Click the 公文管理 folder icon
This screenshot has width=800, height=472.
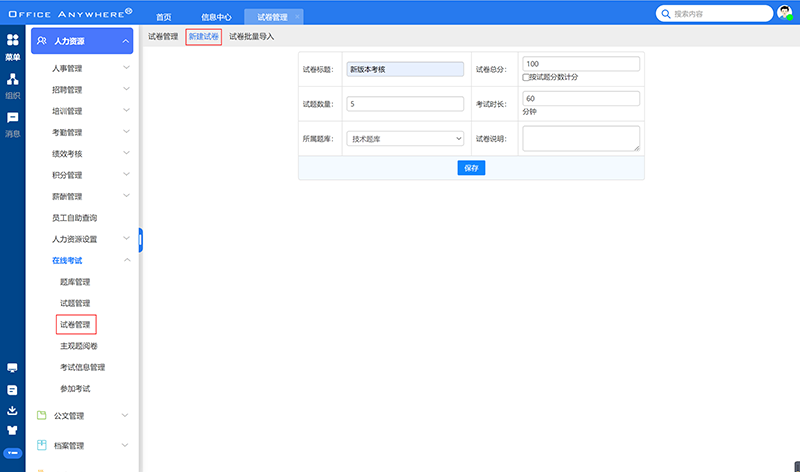tap(42, 415)
